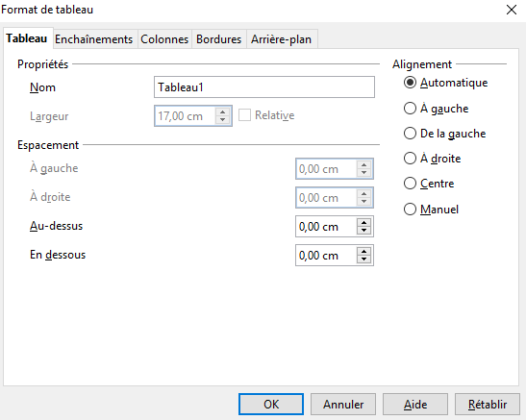The width and height of the screenshot is (526, 420).
Task: Decrease the Au-dessus spacing value
Action: [x=364, y=231]
